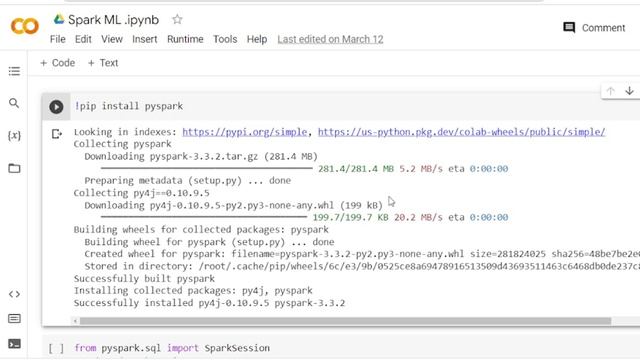640x360 pixels.
Task: Click text 'Downloading pyspark-3.3.2.tar.gz (281.4 MB)'
Action: point(201,156)
